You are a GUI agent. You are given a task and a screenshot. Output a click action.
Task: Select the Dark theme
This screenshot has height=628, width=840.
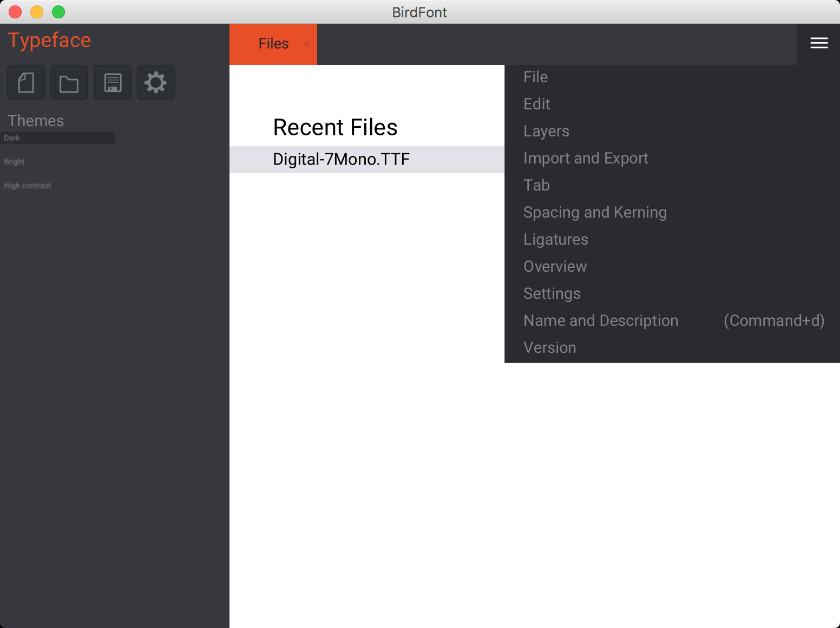tap(57, 138)
